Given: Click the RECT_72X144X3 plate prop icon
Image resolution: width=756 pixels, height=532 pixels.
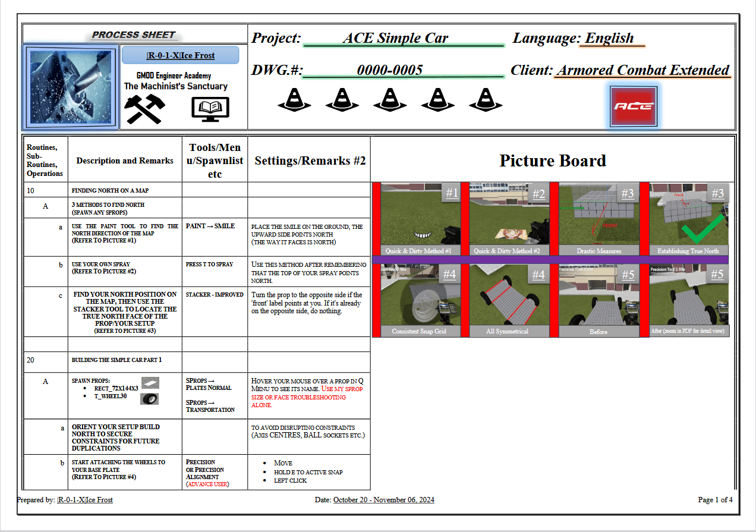Looking at the screenshot, I should point(150,383).
